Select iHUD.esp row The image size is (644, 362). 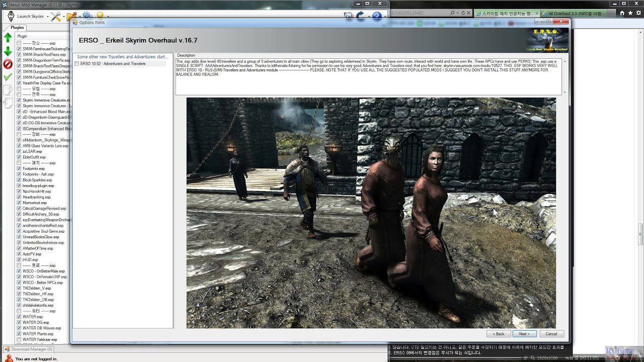[x=30, y=259]
